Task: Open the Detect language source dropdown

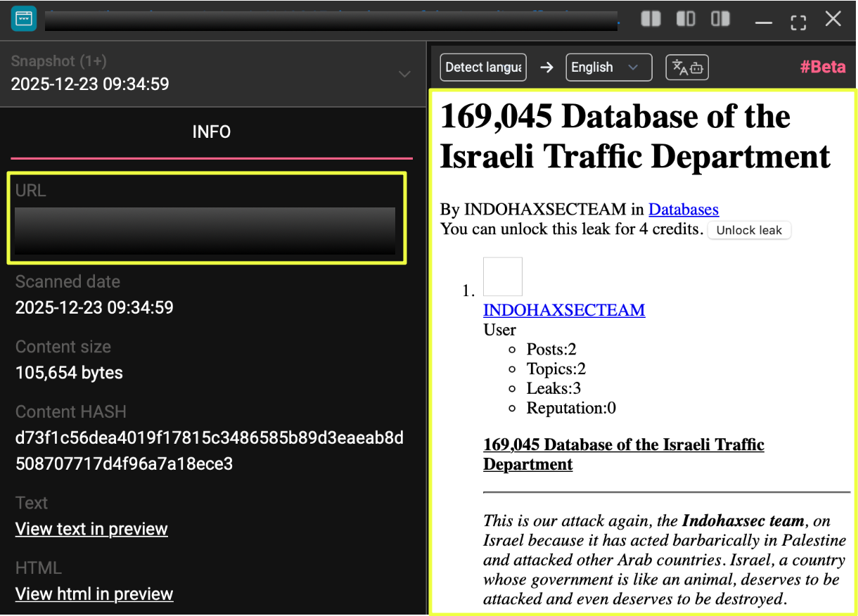Action: pos(483,68)
